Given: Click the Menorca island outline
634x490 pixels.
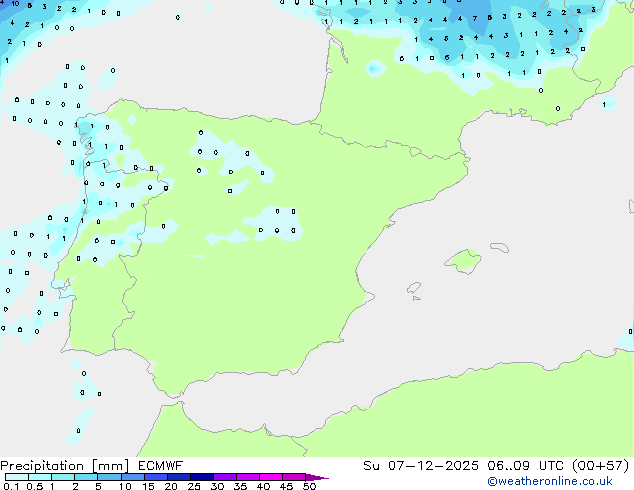Looking at the screenshot, I should click(x=500, y=247).
